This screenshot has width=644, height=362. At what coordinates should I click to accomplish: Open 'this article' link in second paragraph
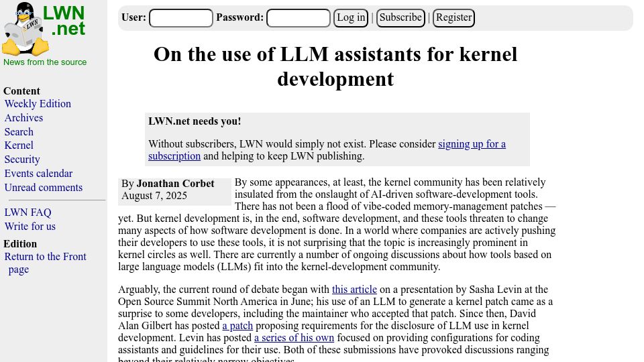click(x=354, y=290)
